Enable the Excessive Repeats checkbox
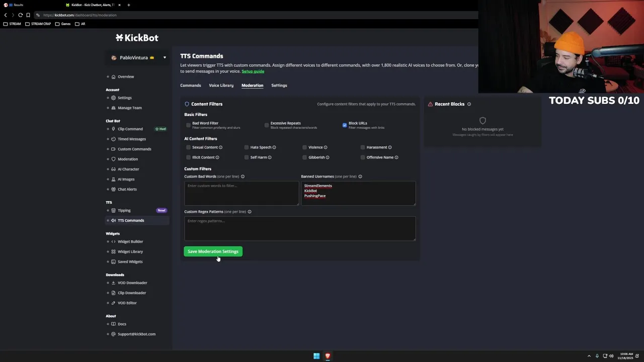The image size is (644, 362). click(267, 125)
